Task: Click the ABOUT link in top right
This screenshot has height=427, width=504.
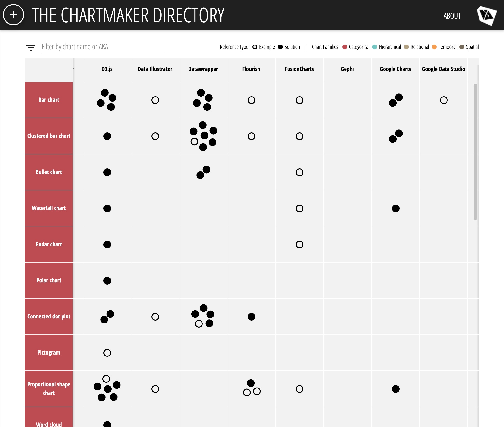Action: click(x=452, y=16)
